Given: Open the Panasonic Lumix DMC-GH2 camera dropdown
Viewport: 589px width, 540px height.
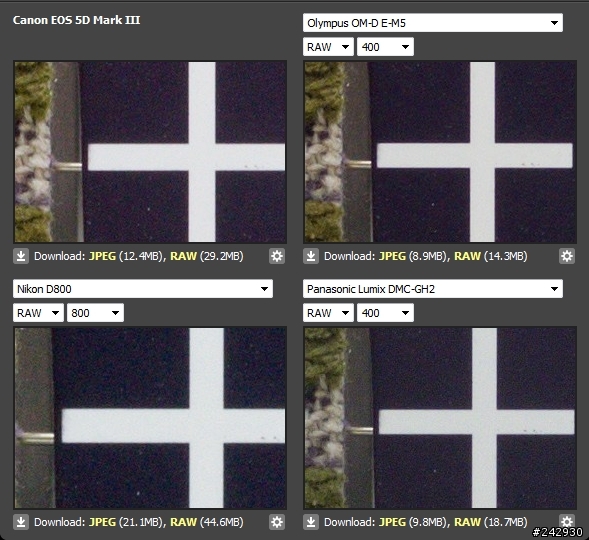Looking at the screenshot, I should [433, 289].
